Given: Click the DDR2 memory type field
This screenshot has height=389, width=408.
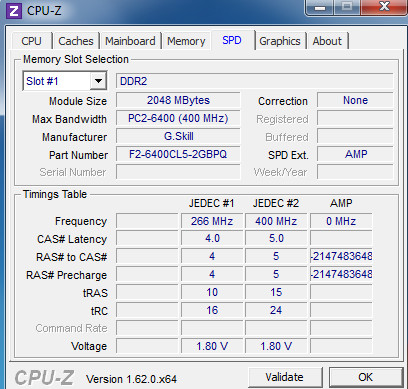Looking at the screenshot, I should [255, 81].
